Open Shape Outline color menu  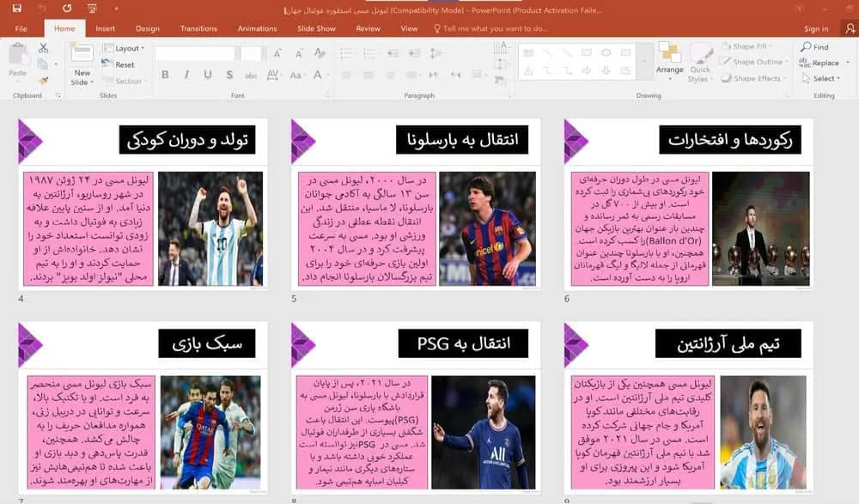click(754, 62)
